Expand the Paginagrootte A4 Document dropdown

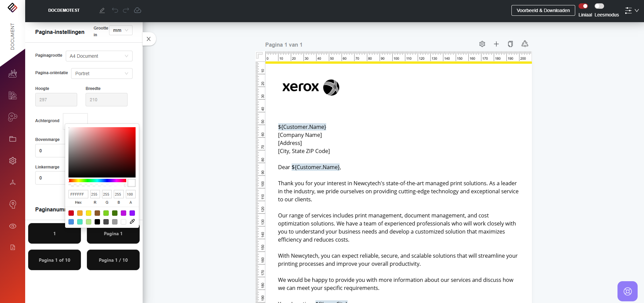tap(99, 56)
